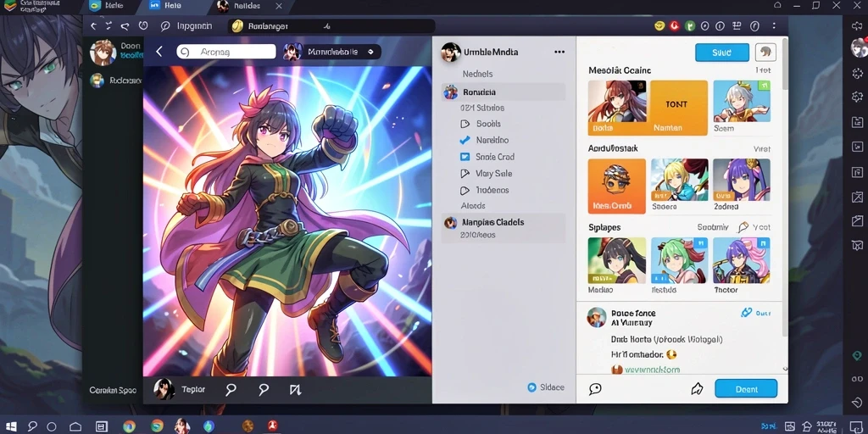Open the Bolts character card
The image size is (868, 434).
click(617, 108)
